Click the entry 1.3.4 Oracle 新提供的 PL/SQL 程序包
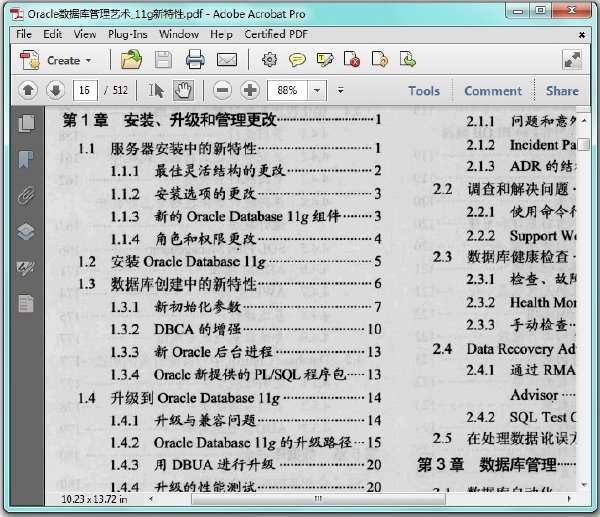 246,374
